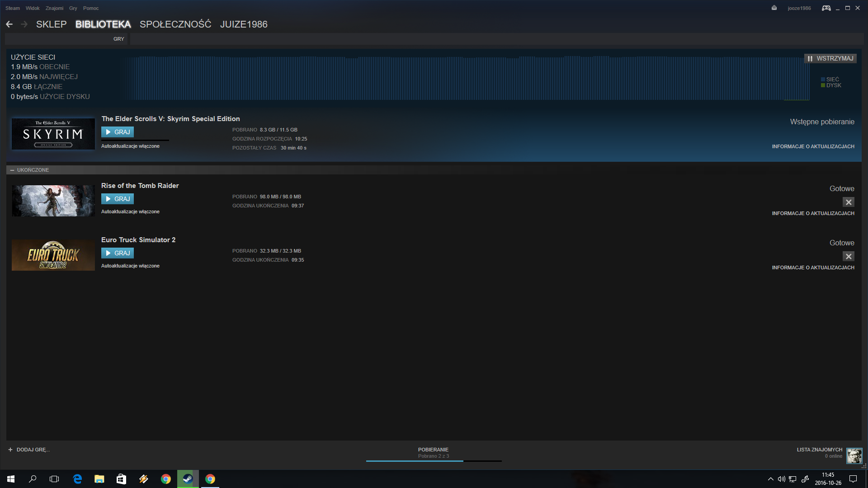Show hidden system tray icons
Viewport: 868px width, 488px height.
770,479
